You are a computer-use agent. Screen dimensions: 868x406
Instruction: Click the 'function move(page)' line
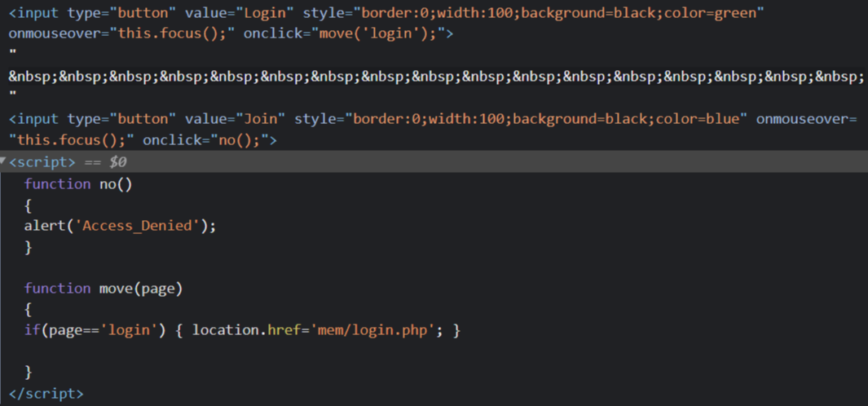click(x=104, y=289)
